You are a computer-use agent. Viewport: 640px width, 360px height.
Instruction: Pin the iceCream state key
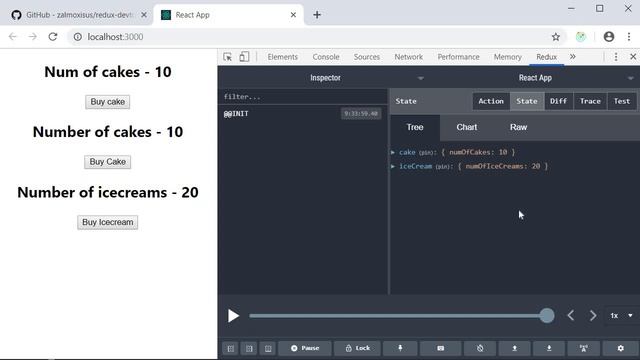point(443,167)
